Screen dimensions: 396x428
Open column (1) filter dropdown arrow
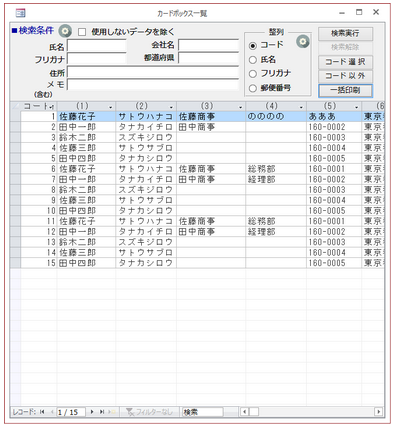111,107
